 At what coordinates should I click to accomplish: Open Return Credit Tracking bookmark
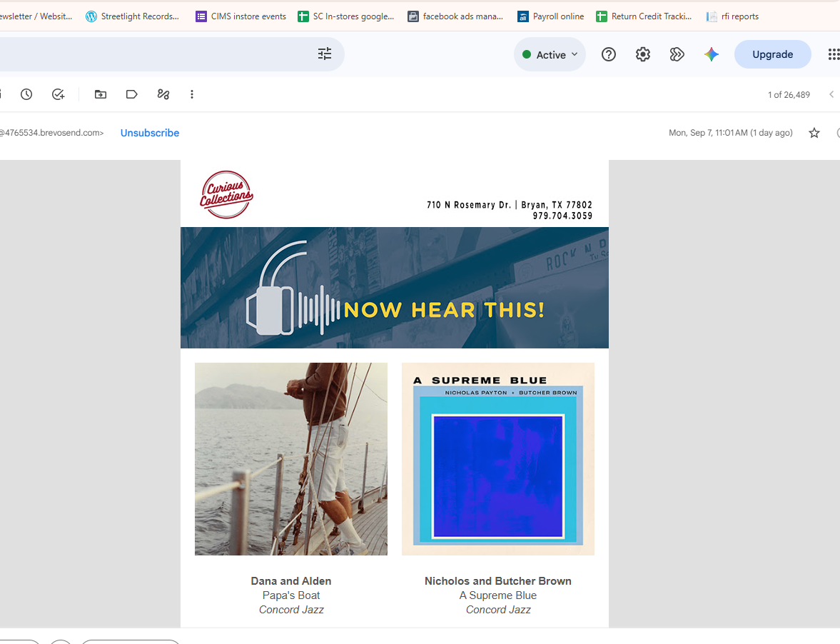coord(644,16)
